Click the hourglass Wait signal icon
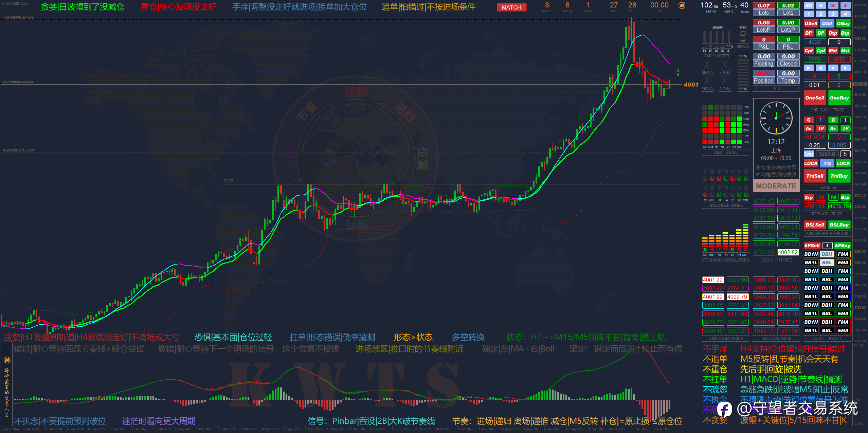Viewport: 868px width, 433px height. [x=743, y=37]
